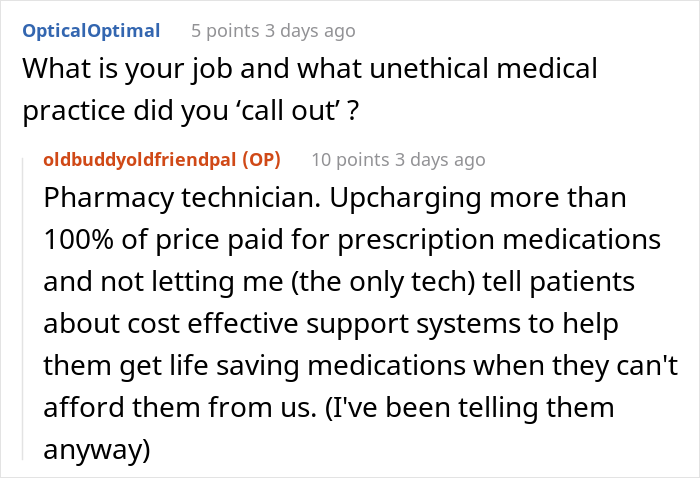Viewport: 700px width, 478px height.
Task: Click the line starting "afford them from us."
Action: pos(329,408)
